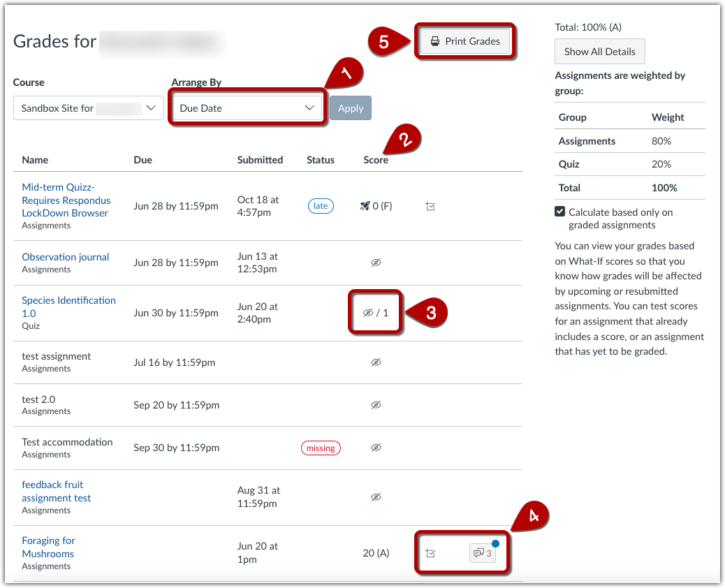This screenshot has width=725, height=588.
Task: Click the Show All Details button
Action: click(x=599, y=51)
